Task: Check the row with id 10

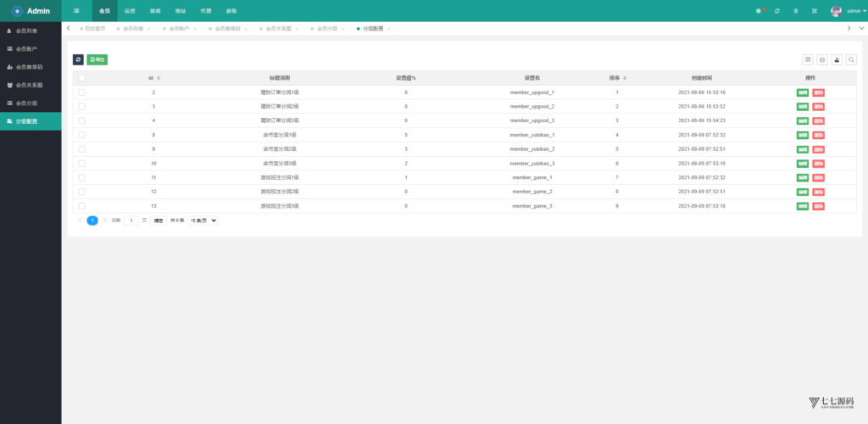Action: tap(82, 164)
